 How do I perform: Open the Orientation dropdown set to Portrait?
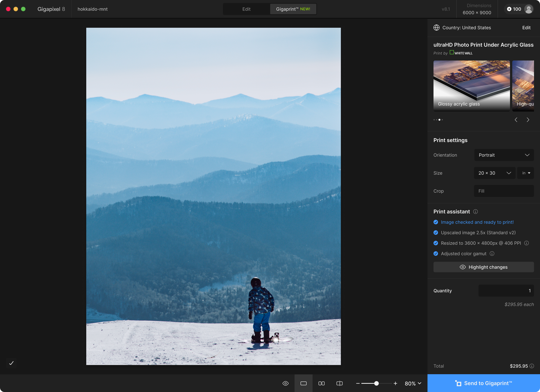[x=504, y=155]
